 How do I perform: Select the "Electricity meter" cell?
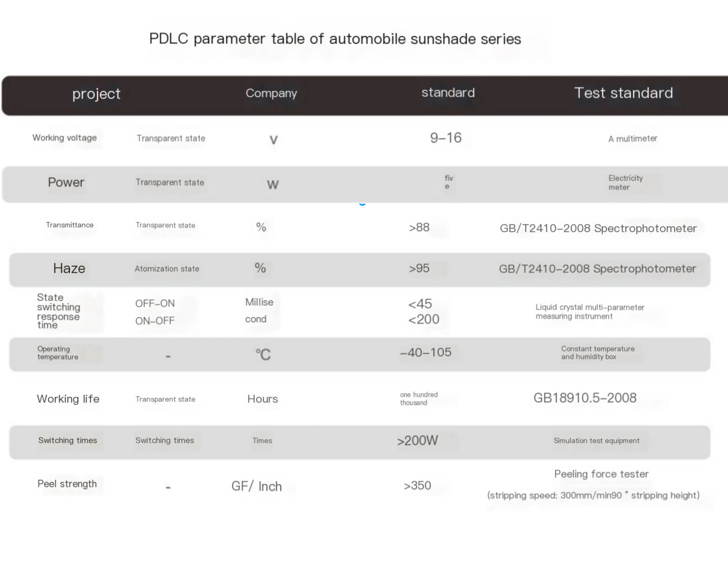tap(625, 183)
